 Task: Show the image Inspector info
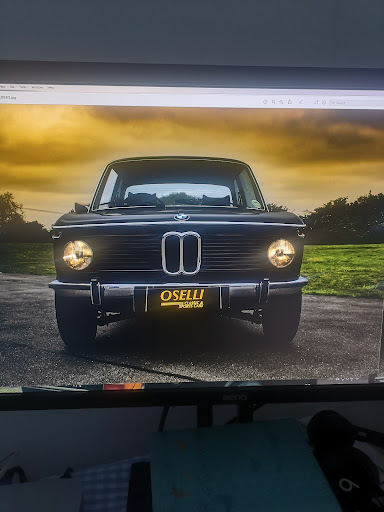[265, 102]
